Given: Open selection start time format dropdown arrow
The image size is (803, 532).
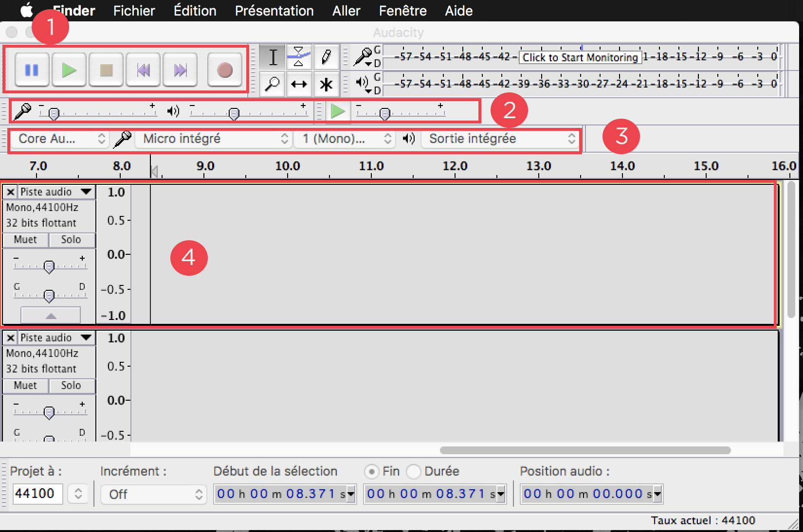Looking at the screenshot, I should pyautogui.click(x=350, y=494).
